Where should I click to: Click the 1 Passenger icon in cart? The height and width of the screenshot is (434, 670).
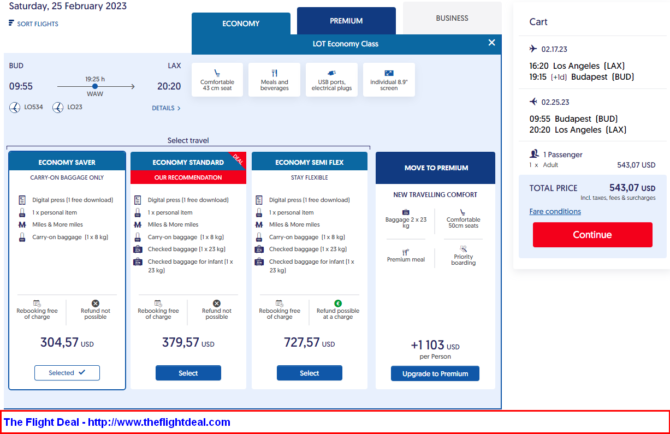point(534,154)
